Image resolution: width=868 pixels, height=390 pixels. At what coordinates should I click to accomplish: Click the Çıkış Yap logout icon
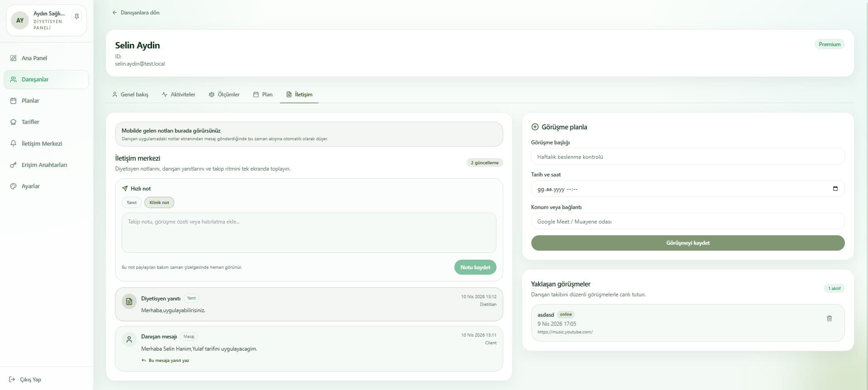[12, 380]
